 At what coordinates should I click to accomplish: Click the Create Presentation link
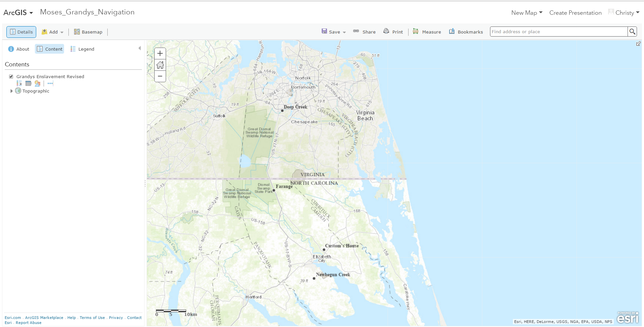(x=575, y=13)
